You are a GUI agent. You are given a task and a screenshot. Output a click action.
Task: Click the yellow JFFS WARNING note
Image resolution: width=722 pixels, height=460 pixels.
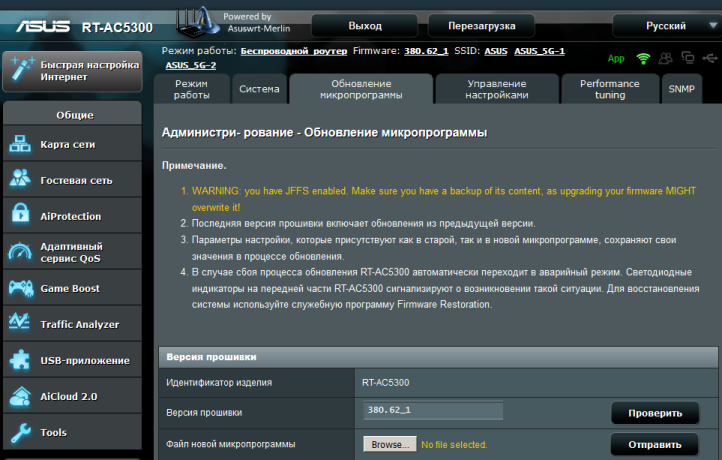coord(443,199)
